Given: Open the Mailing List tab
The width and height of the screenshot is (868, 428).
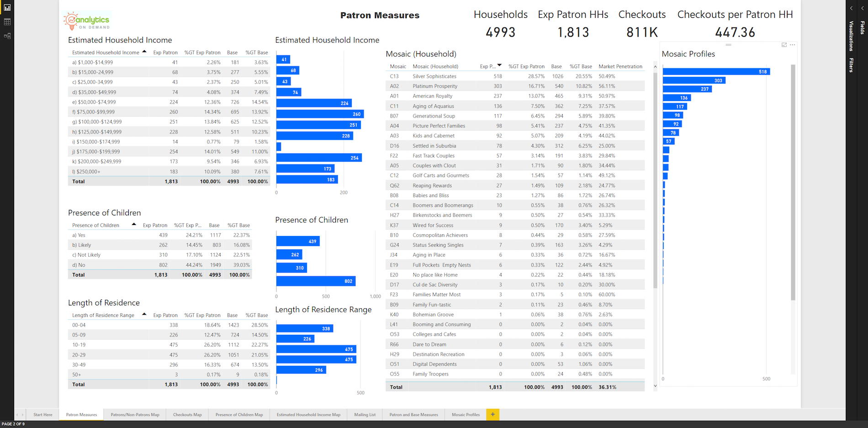Looking at the screenshot, I should click(x=365, y=415).
